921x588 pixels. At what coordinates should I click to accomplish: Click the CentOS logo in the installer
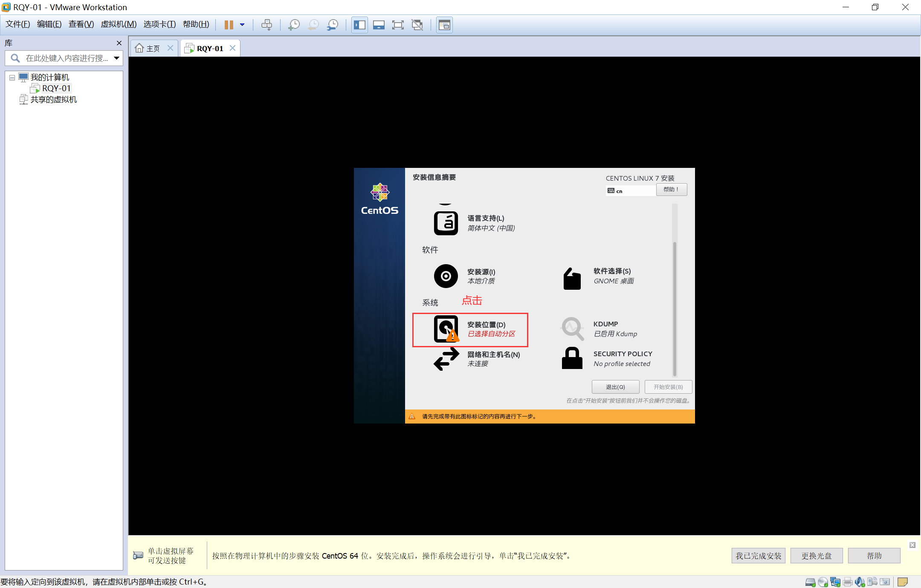pyautogui.click(x=379, y=199)
